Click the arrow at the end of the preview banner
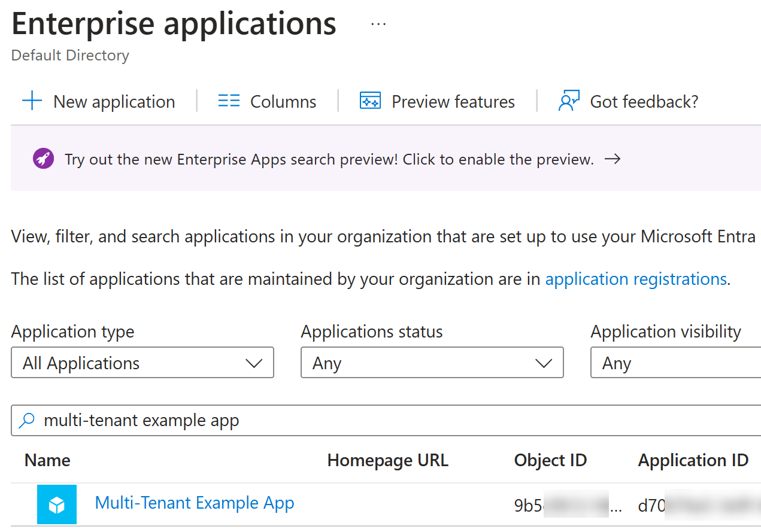Screen dimensions: 761x532 tap(612, 159)
